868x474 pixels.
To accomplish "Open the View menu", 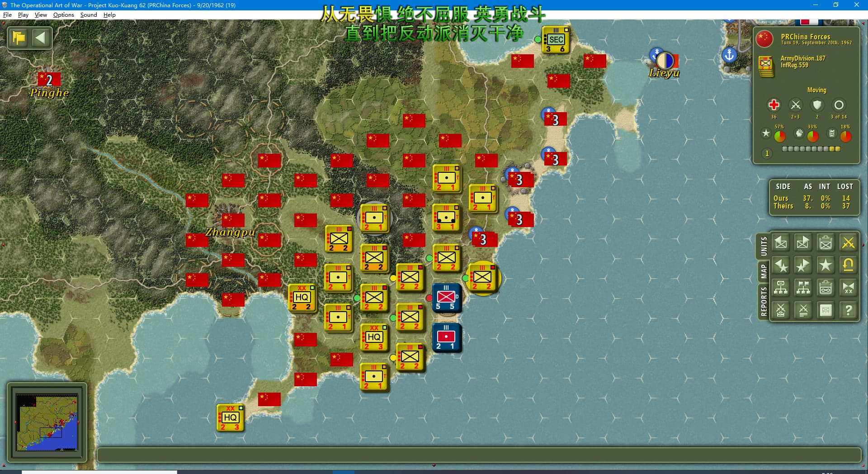I will [x=41, y=14].
